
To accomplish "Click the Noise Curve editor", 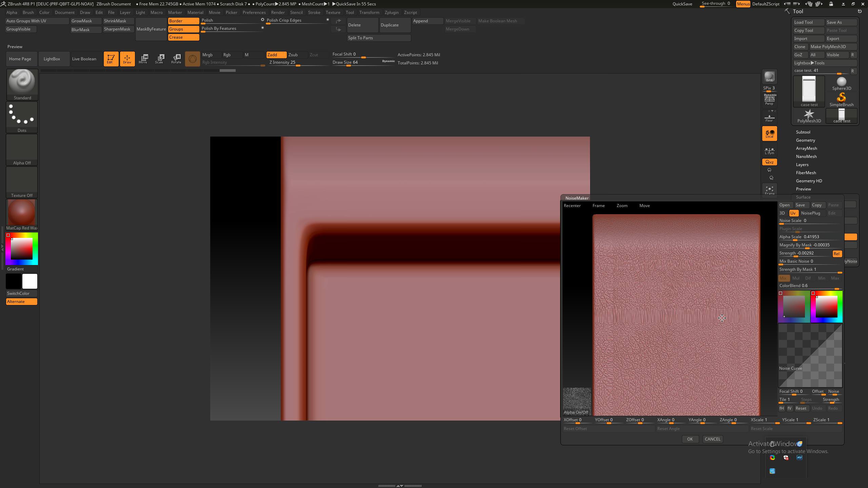I will coord(810,355).
